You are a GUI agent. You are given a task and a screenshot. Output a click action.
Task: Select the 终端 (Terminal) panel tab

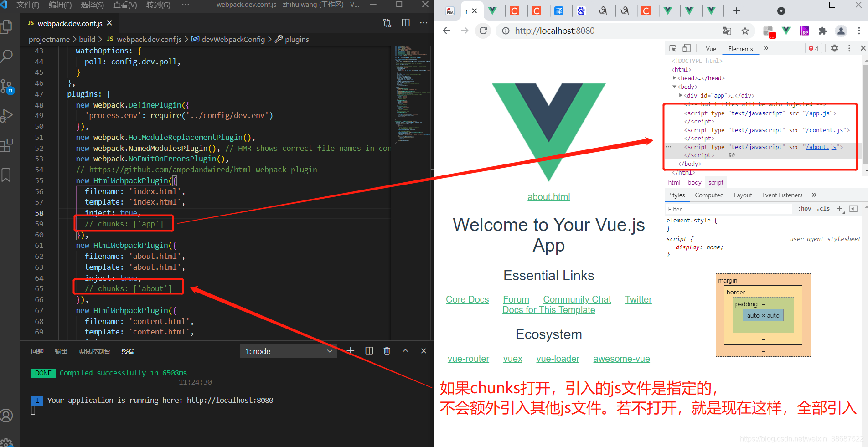pos(128,351)
